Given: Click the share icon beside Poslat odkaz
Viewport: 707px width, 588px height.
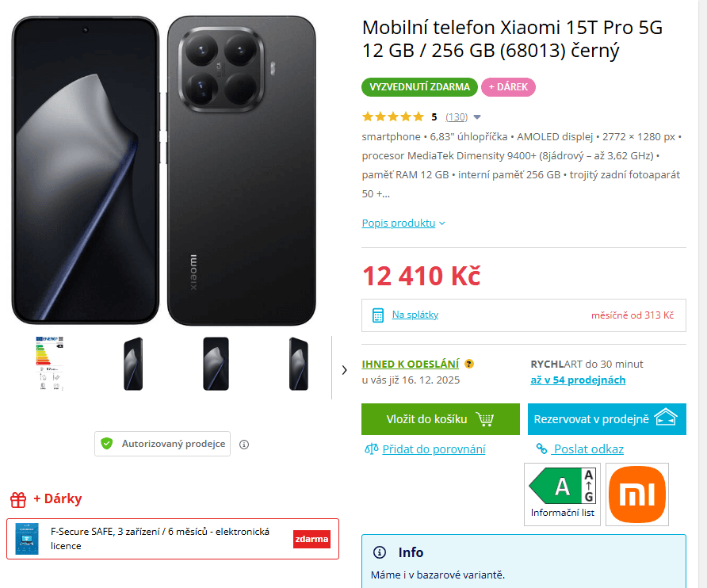Looking at the screenshot, I should click(x=541, y=449).
